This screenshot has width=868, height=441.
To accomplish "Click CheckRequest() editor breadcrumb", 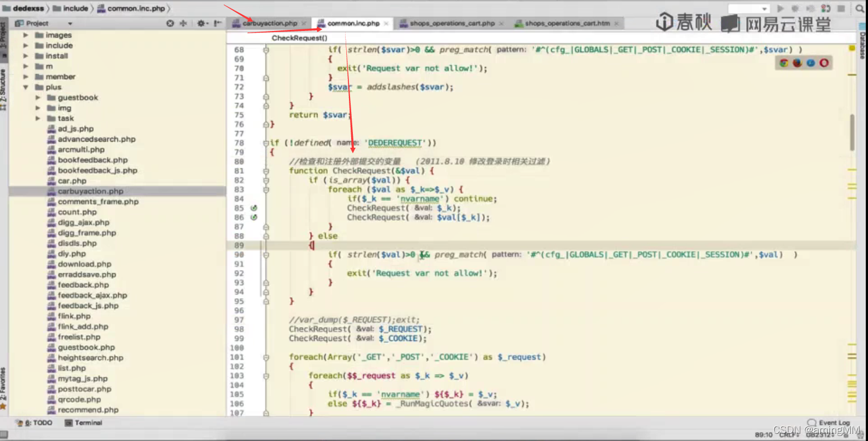I will pyautogui.click(x=300, y=38).
